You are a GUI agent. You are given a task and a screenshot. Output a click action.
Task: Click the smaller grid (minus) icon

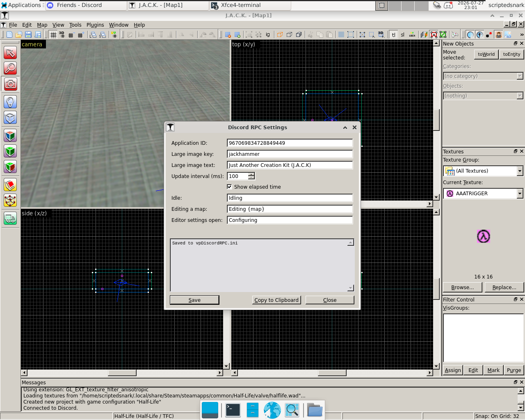(71, 35)
